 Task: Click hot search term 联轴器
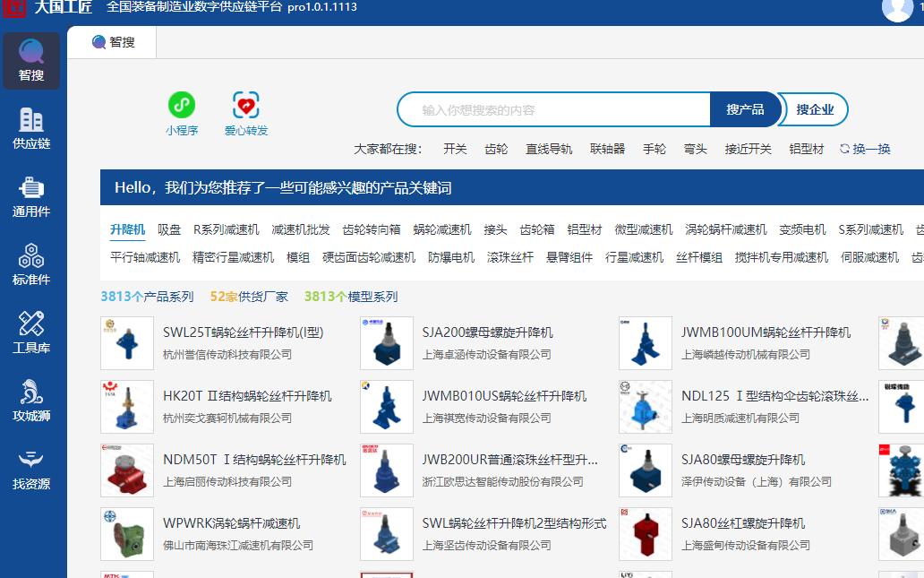click(x=608, y=150)
